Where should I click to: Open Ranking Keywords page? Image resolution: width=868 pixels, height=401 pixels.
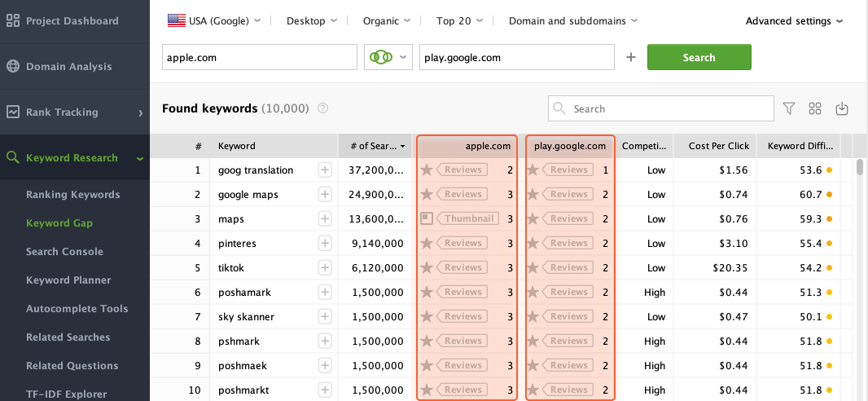tap(73, 195)
